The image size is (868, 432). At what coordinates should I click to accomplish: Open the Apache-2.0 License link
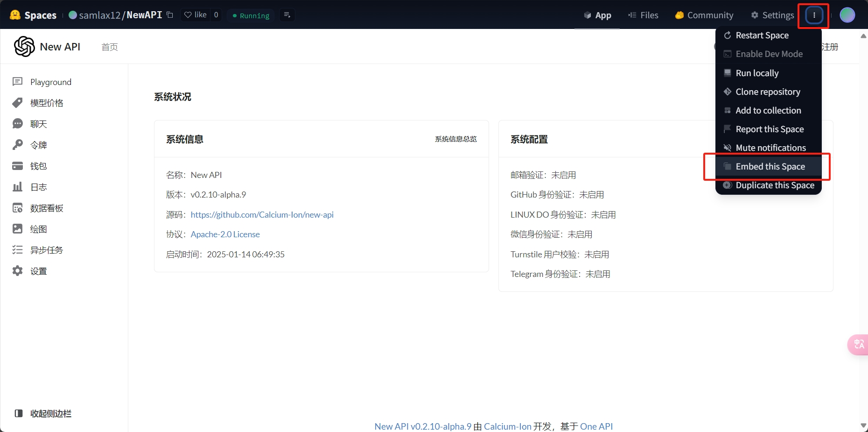[225, 234]
